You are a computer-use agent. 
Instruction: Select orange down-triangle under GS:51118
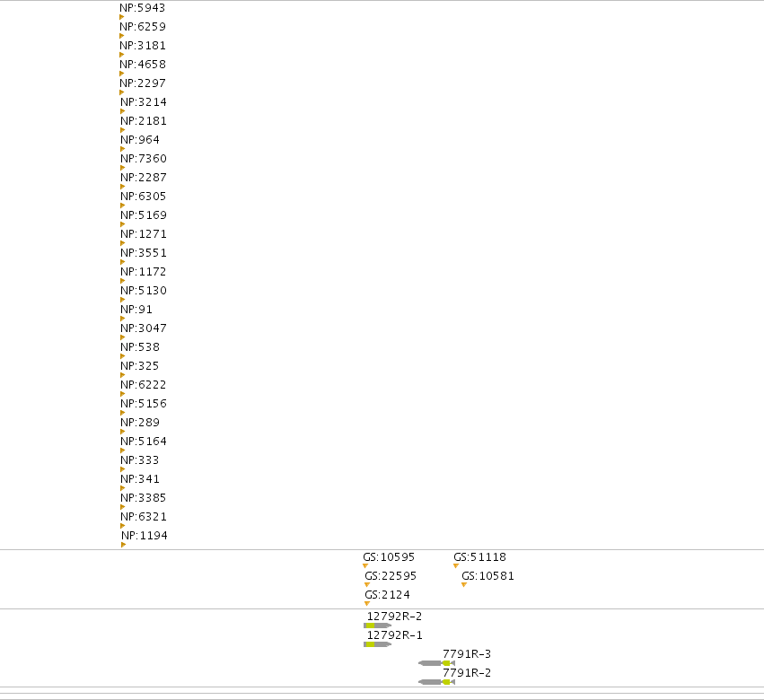pos(456,566)
